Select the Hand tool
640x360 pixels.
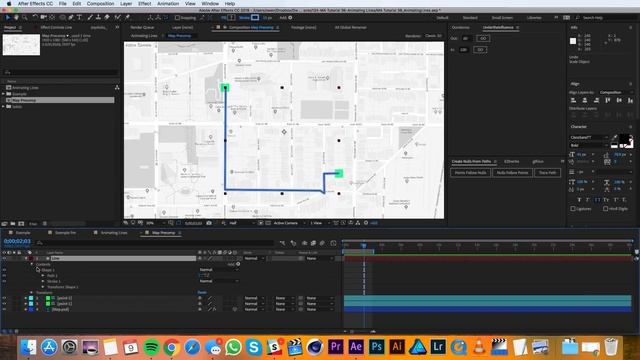[16, 18]
